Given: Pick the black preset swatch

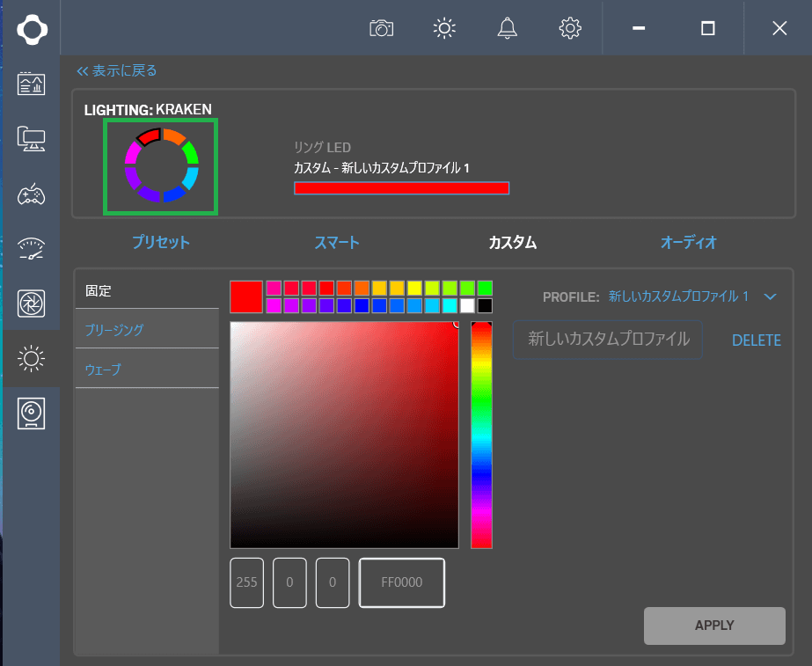Looking at the screenshot, I should pos(485,305).
